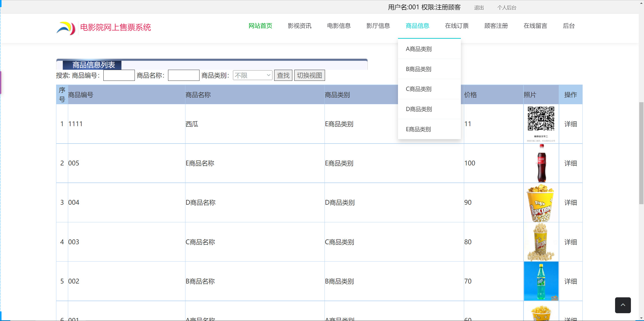This screenshot has height=321, width=644.
Task: Click 详细 link for product 西瓜
Action: click(x=570, y=124)
